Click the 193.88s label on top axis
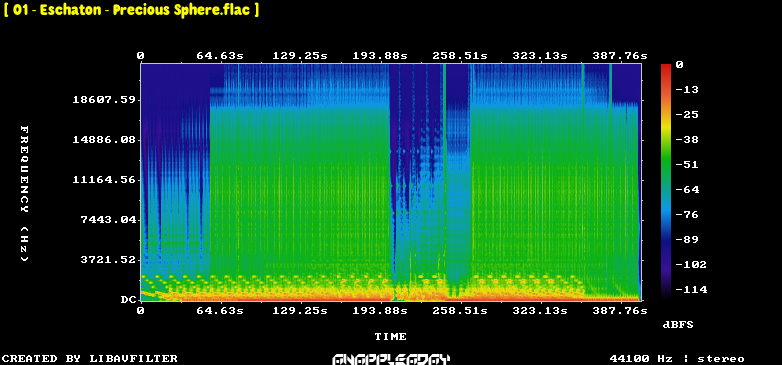782x365 pixels. pos(380,56)
